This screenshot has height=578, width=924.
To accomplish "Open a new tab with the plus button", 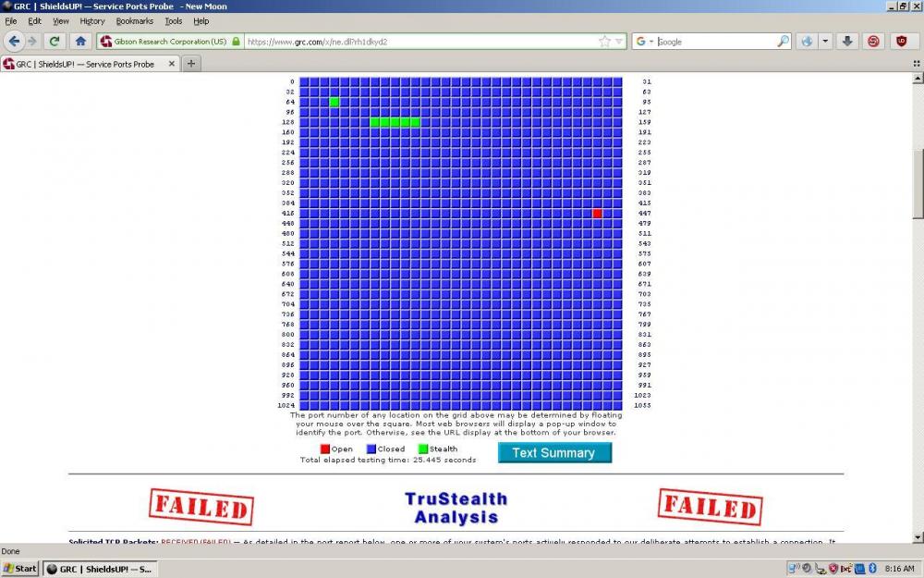I will point(191,63).
